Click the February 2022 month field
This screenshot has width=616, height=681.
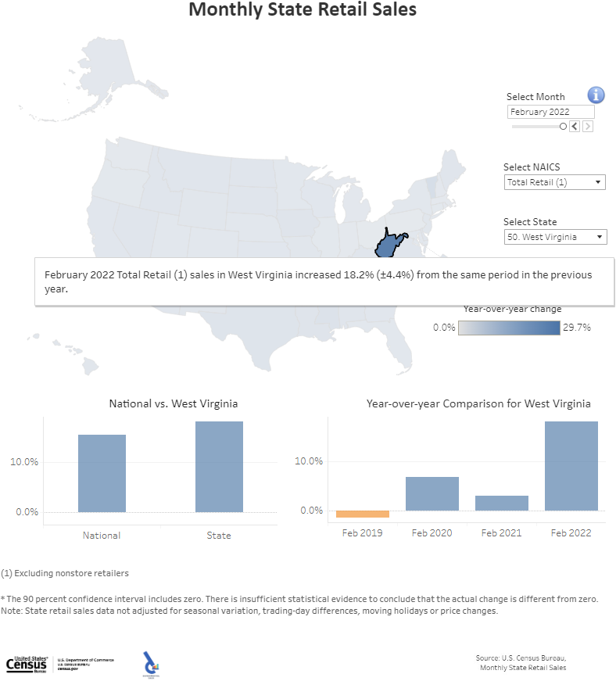pos(550,111)
